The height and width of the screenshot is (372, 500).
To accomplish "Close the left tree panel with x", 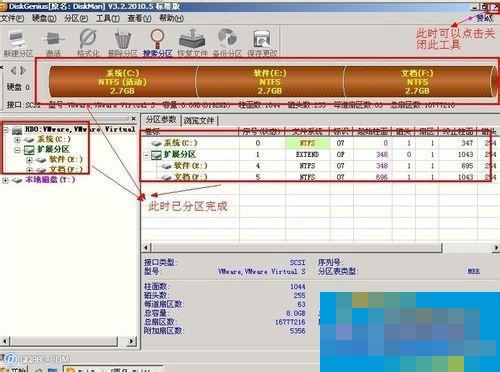I will point(134,118).
